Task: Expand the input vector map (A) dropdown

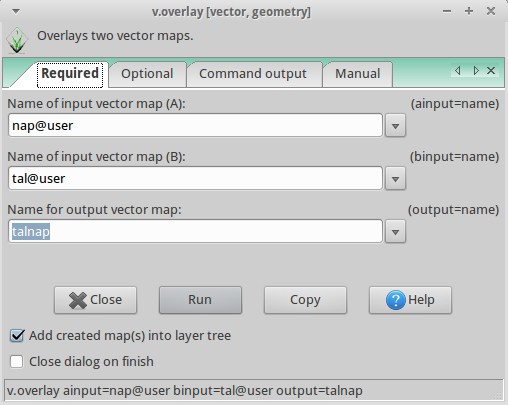Action: coord(395,126)
